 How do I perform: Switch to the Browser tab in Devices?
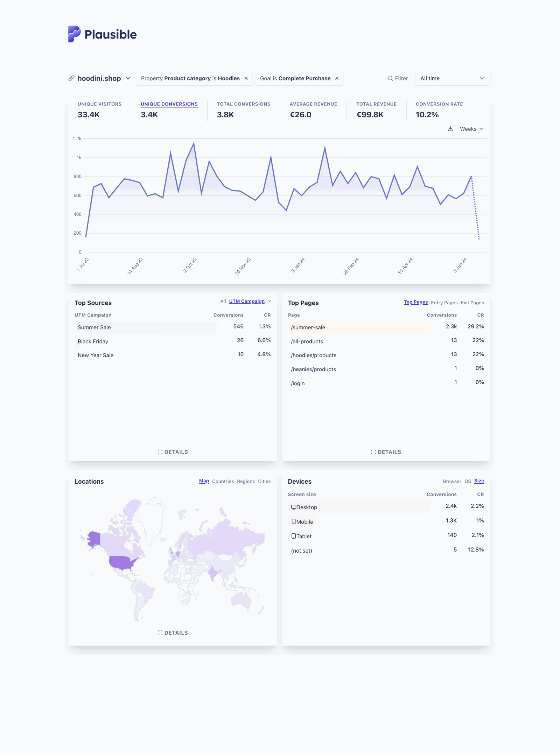[x=452, y=481]
